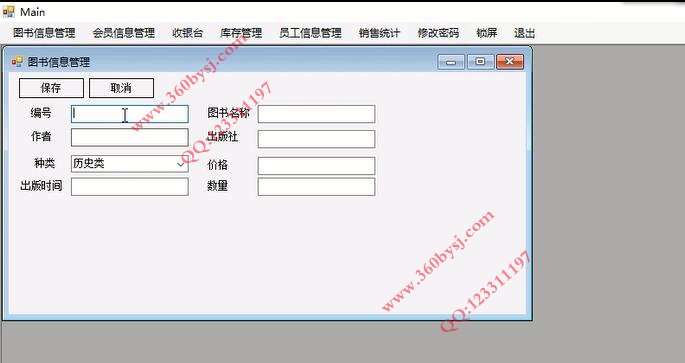Select the 数量 input field
685x363 pixels.
point(316,187)
